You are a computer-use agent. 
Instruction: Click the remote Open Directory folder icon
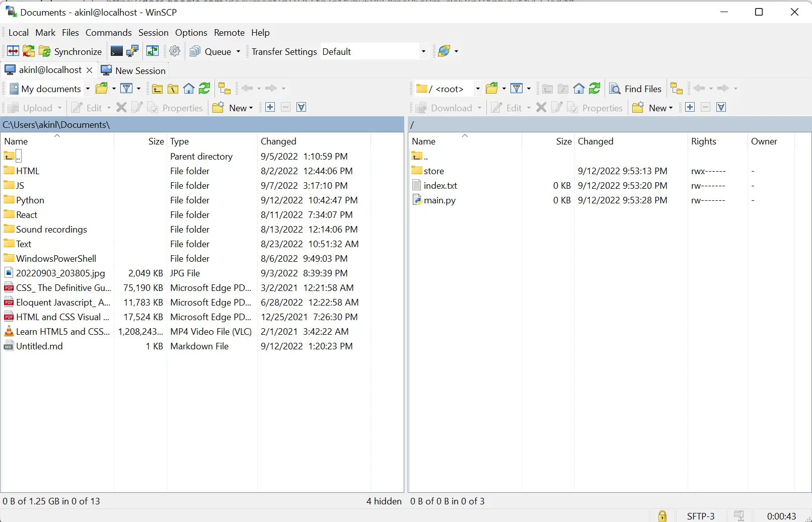click(493, 89)
